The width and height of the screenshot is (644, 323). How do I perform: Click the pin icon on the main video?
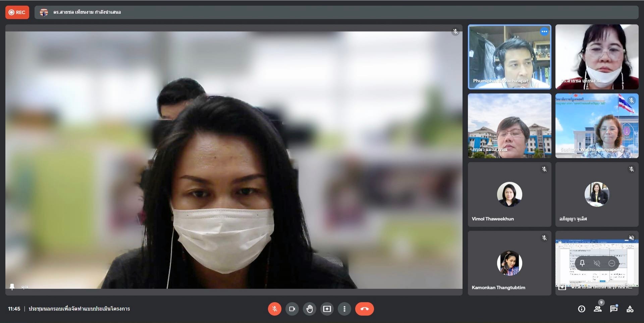12,287
